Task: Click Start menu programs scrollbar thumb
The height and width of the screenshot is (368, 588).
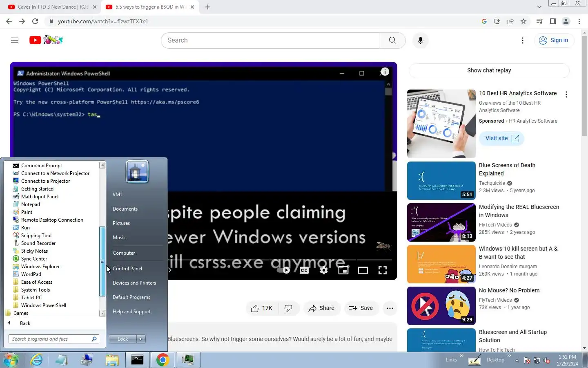Action: pyautogui.click(x=102, y=261)
